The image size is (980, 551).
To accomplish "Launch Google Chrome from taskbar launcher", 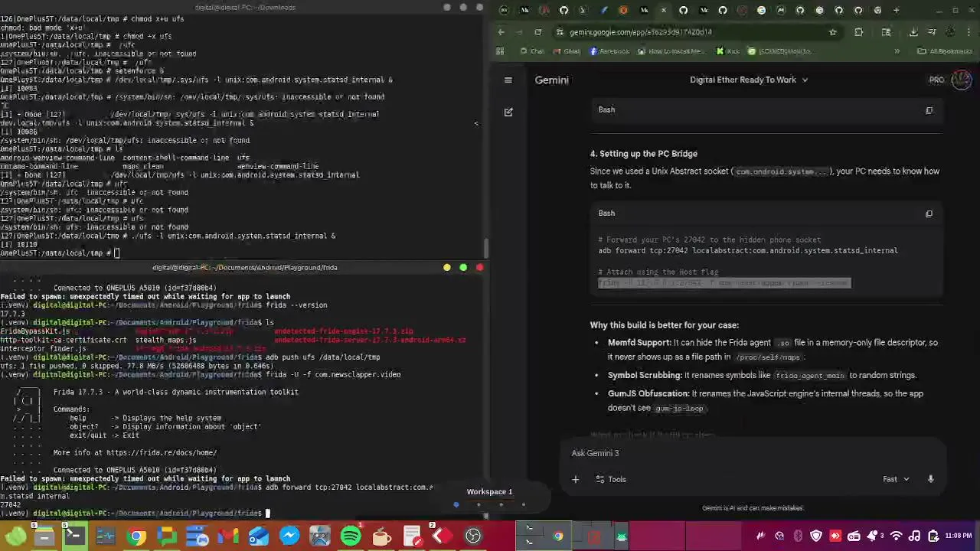I will coord(136,536).
